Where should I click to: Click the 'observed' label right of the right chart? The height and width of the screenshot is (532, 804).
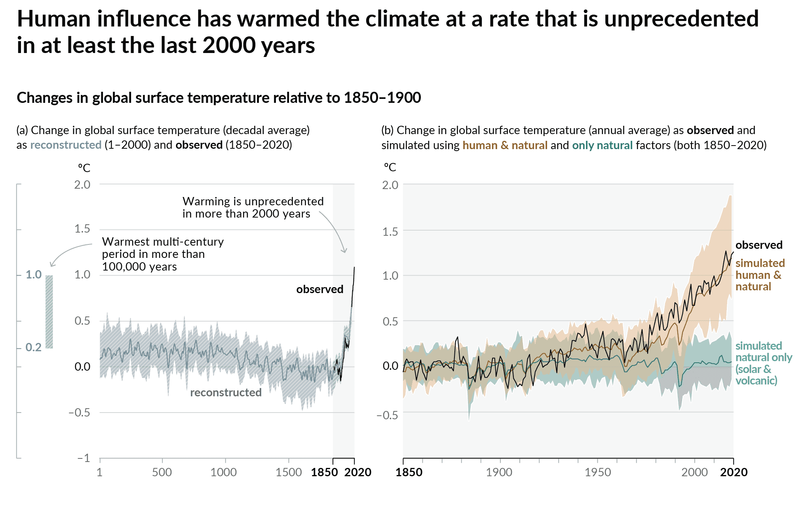pyautogui.click(x=758, y=245)
